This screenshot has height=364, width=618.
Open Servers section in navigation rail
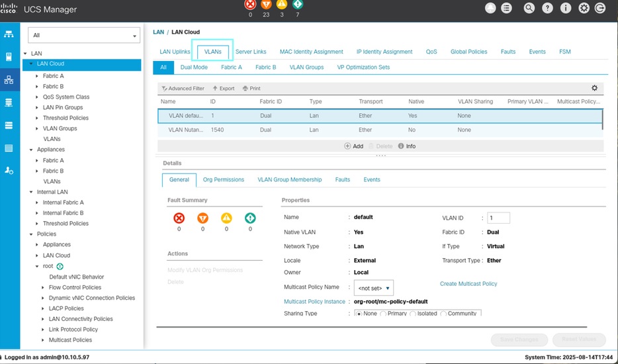pyautogui.click(x=9, y=57)
